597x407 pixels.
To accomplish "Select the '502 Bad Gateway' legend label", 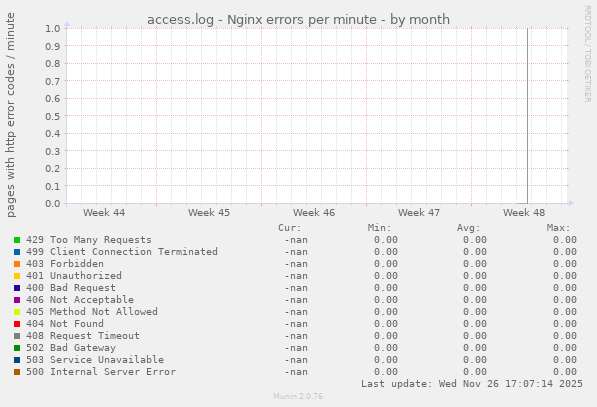I will (71, 348).
